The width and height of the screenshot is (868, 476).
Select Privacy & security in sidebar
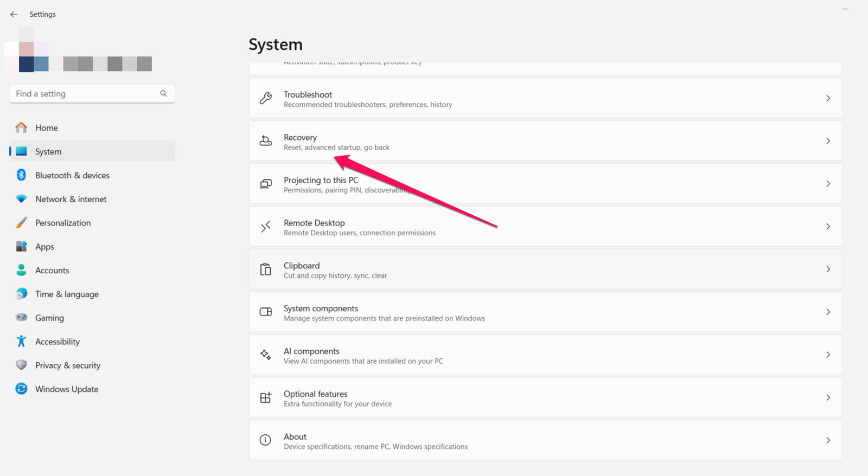[x=68, y=365]
